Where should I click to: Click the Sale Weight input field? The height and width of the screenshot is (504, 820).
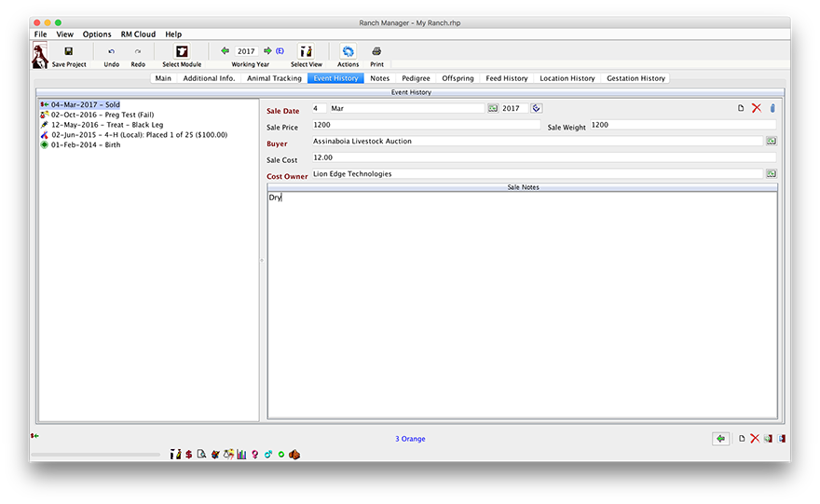pyautogui.click(x=682, y=125)
